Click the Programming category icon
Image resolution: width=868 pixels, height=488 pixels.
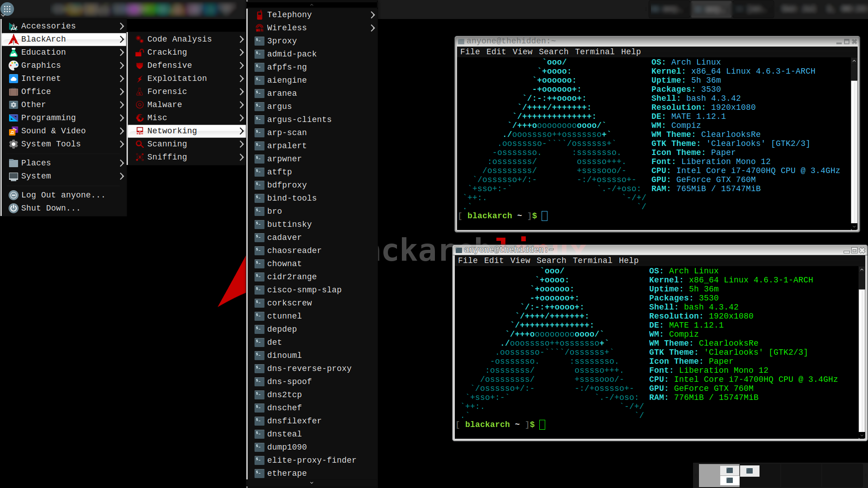point(14,118)
